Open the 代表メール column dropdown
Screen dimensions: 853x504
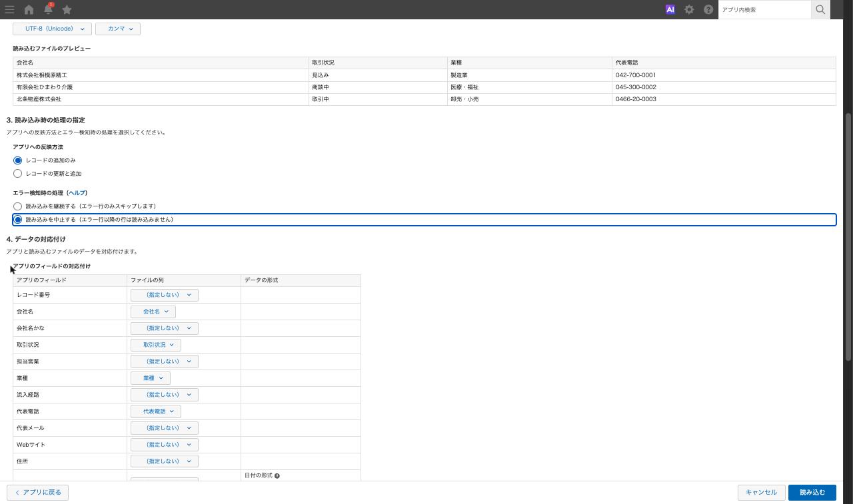(165, 428)
